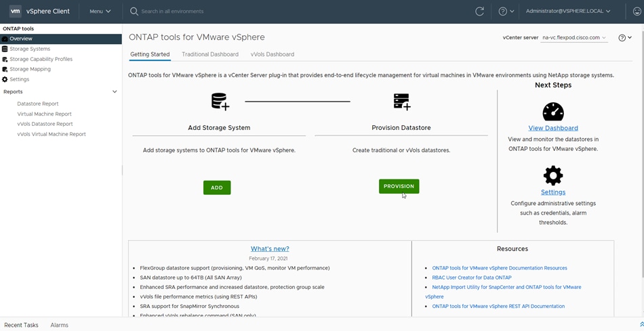The width and height of the screenshot is (644, 331).
Task: Open the vCenter server dropdown
Action: point(574,38)
